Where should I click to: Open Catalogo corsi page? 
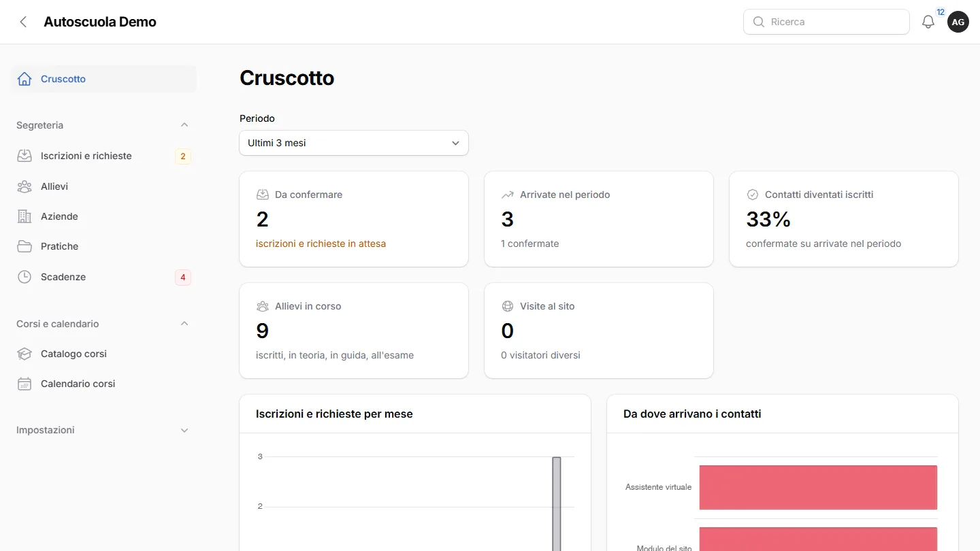point(103,354)
